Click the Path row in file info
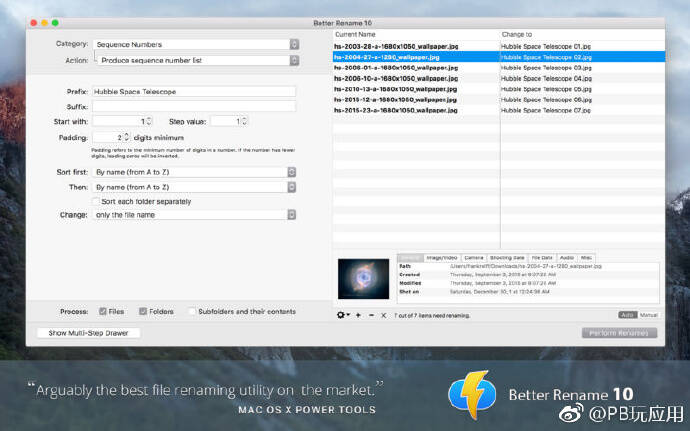 click(x=528, y=266)
